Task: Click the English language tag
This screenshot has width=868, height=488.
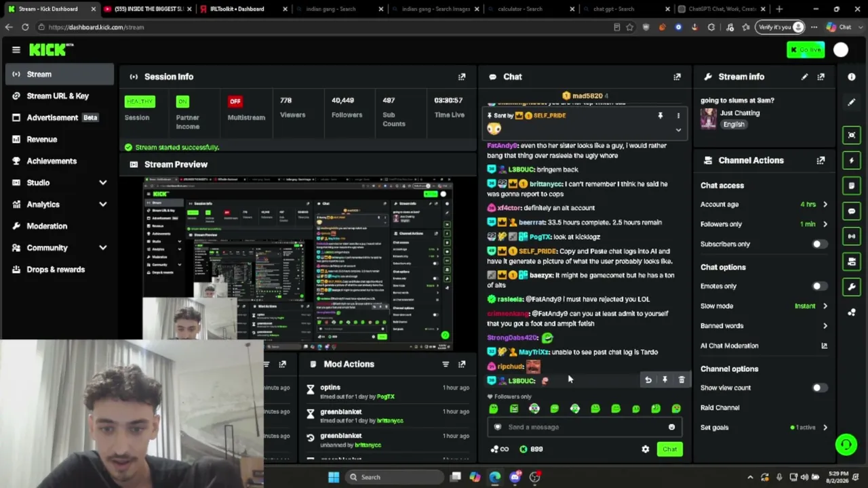Action: pos(734,125)
